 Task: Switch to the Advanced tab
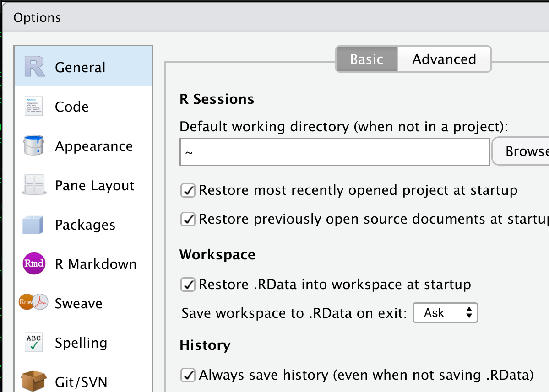pyautogui.click(x=444, y=59)
